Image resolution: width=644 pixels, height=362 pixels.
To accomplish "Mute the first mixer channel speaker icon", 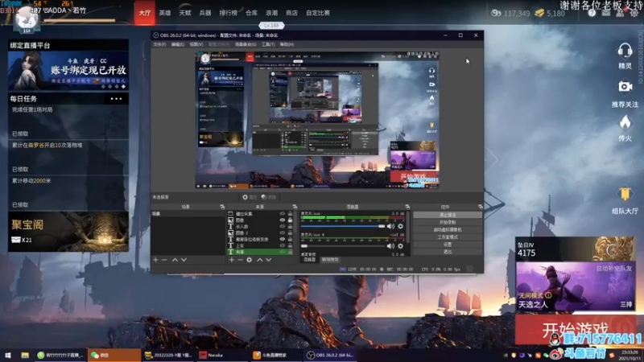I will point(390,226).
